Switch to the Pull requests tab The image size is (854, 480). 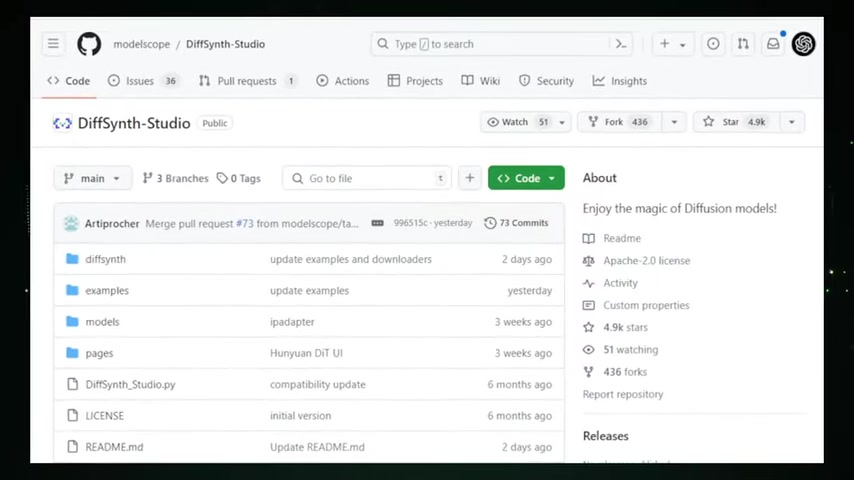(x=248, y=81)
